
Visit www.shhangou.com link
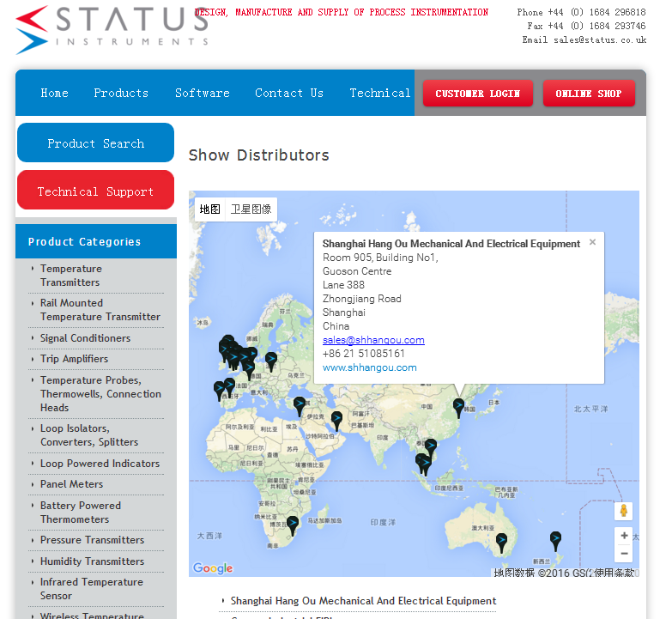click(x=369, y=367)
